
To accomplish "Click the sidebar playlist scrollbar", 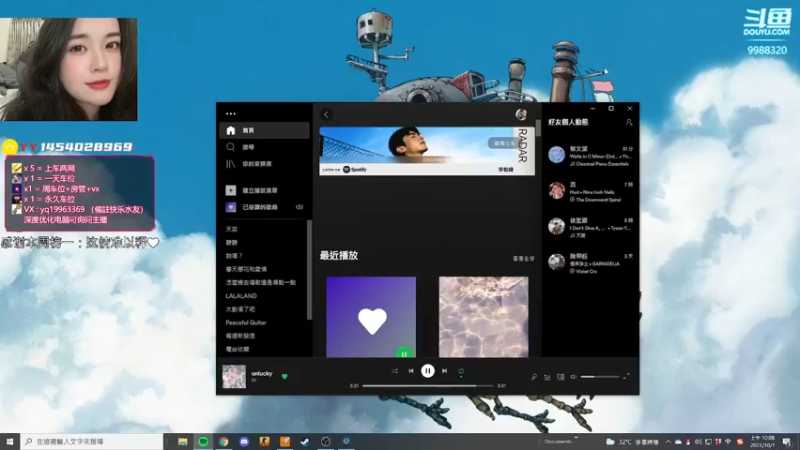I will 309,270.
